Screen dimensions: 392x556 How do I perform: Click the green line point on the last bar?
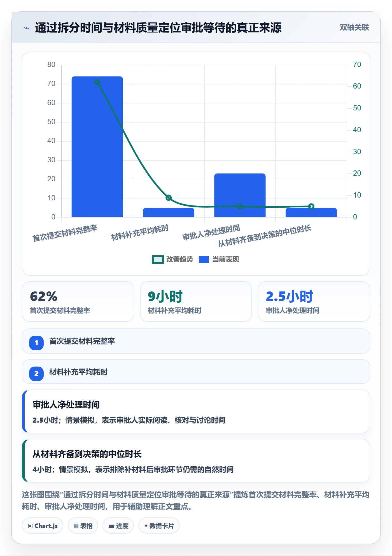point(311,206)
